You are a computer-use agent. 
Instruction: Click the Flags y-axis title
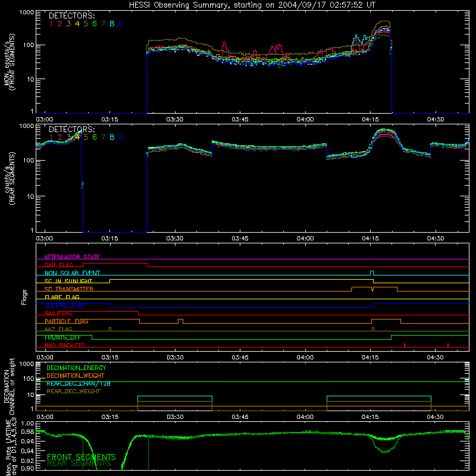point(24,297)
